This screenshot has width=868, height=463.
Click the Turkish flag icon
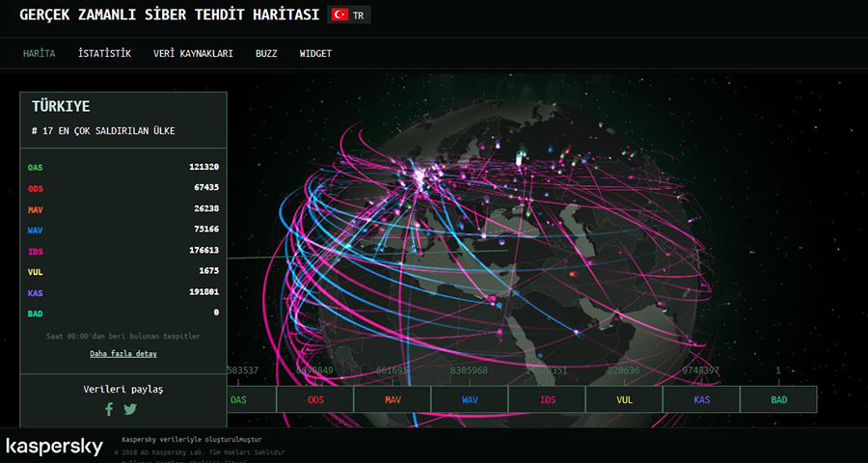339,15
